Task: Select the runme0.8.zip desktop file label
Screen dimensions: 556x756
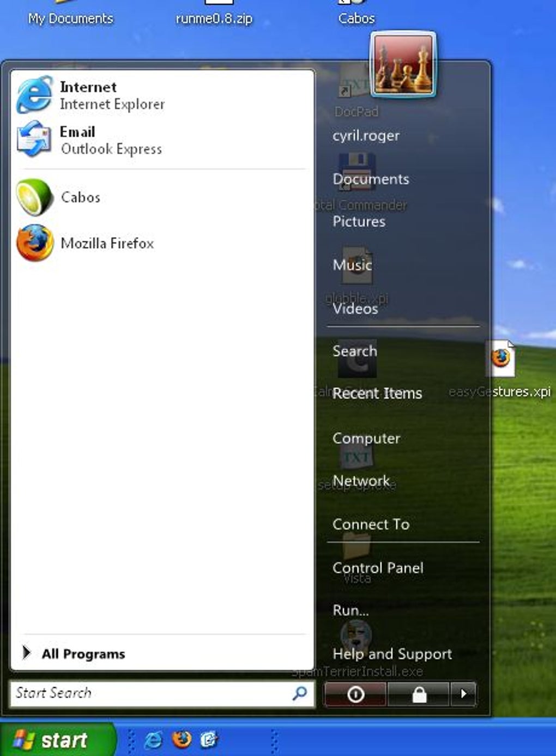Action: [x=214, y=19]
